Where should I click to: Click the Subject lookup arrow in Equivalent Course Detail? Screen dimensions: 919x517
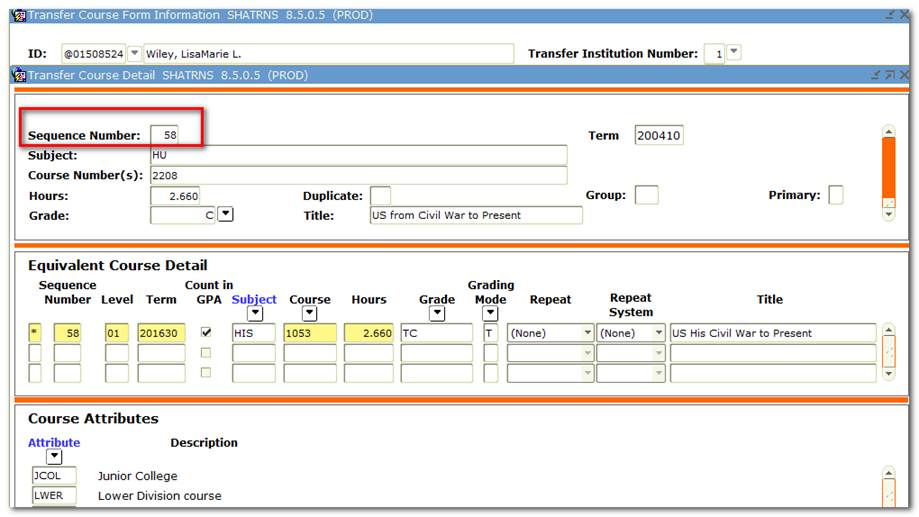pos(254,314)
